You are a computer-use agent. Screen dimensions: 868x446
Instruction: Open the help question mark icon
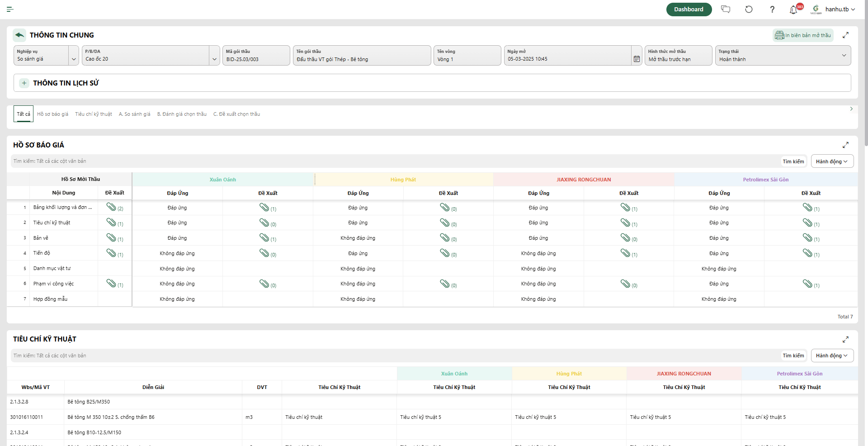772,9
